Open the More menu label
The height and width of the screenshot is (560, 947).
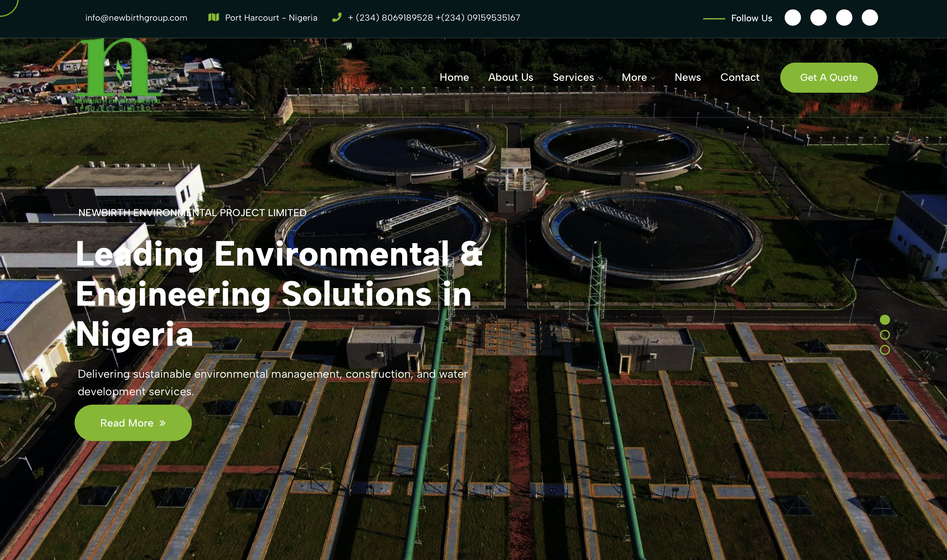[x=634, y=77]
